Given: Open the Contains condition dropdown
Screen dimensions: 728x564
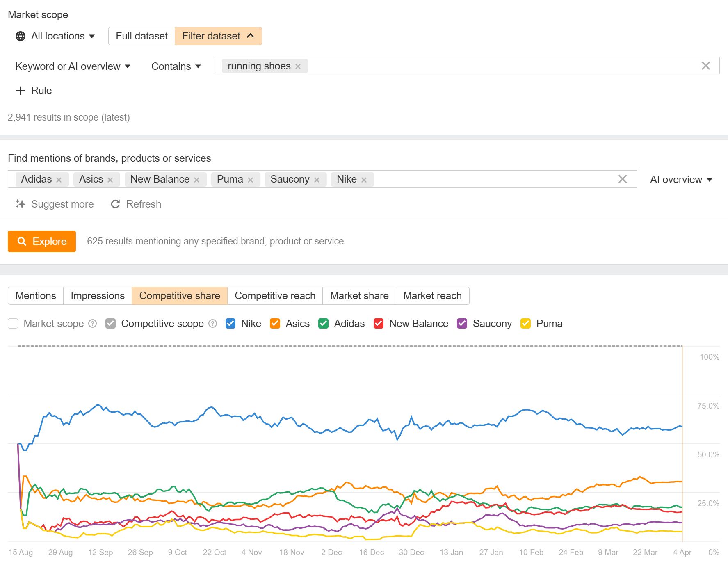Looking at the screenshot, I should (x=176, y=66).
